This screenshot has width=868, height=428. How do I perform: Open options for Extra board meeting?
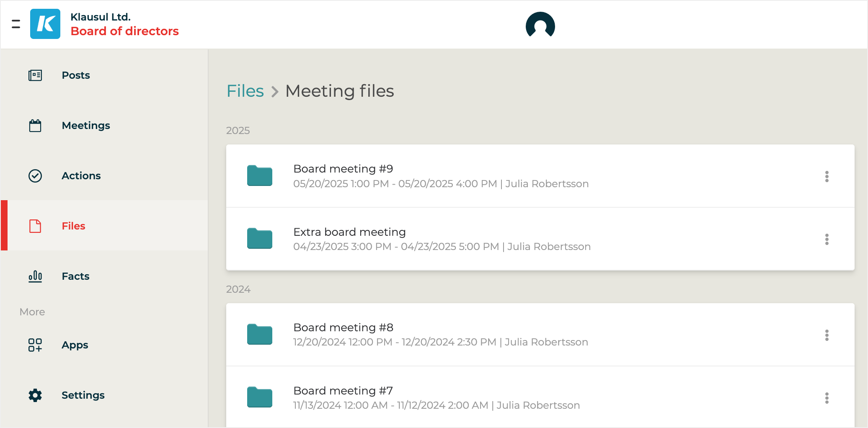[827, 239]
